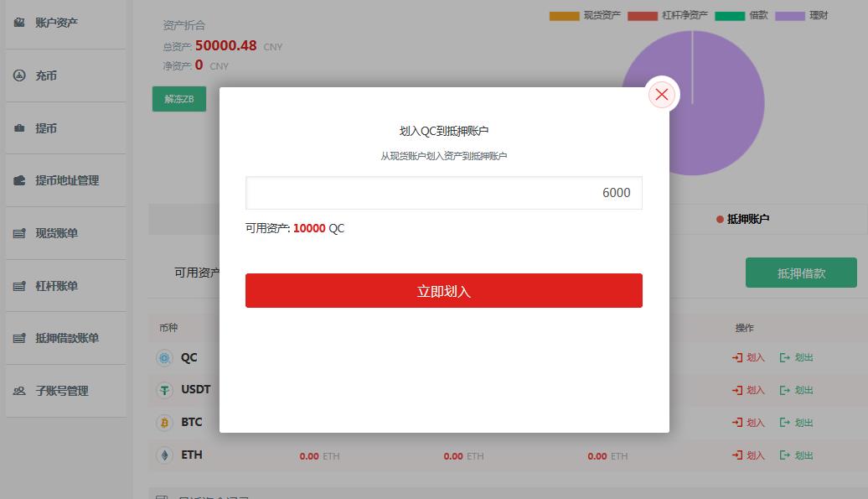Viewport: 868px width, 499px height.
Task: Click dialog title 划入QC到抵押账户
Action: (x=444, y=132)
